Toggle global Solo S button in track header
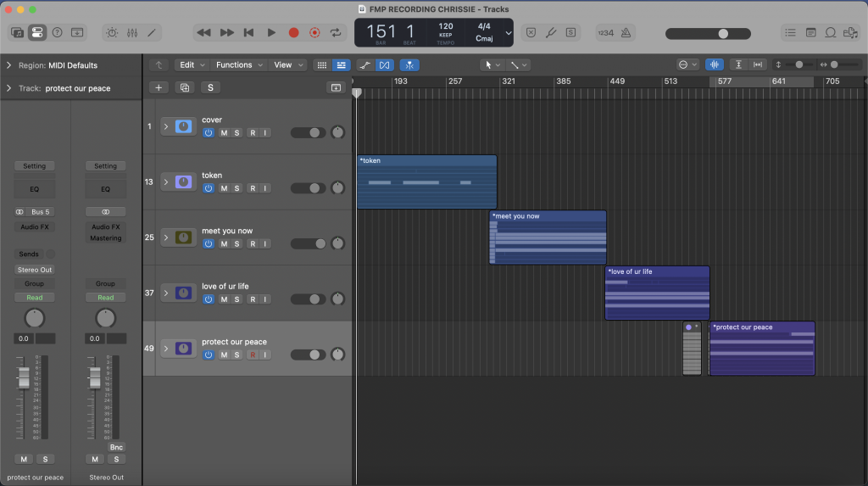 (x=210, y=87)
